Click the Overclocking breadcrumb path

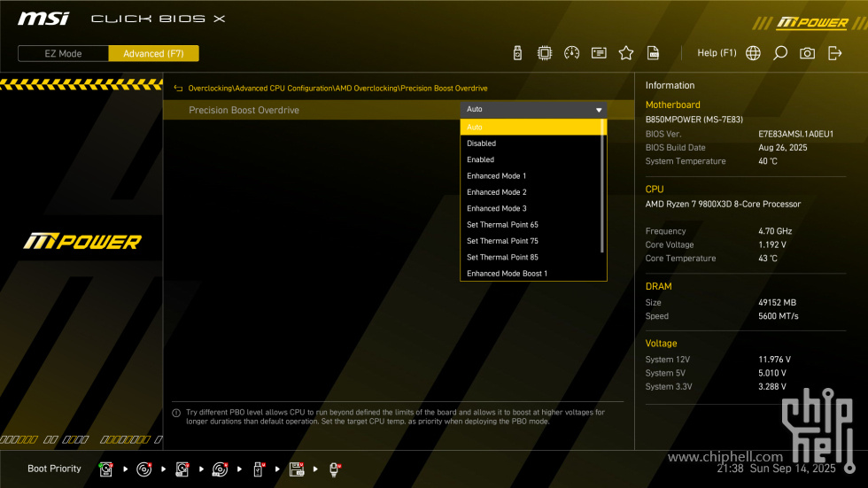337,89
